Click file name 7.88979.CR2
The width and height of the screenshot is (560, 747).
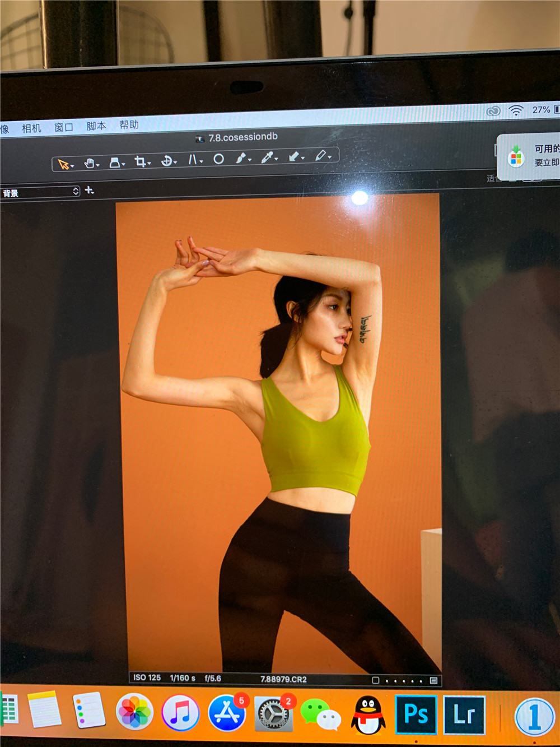[x=283, y=679]
